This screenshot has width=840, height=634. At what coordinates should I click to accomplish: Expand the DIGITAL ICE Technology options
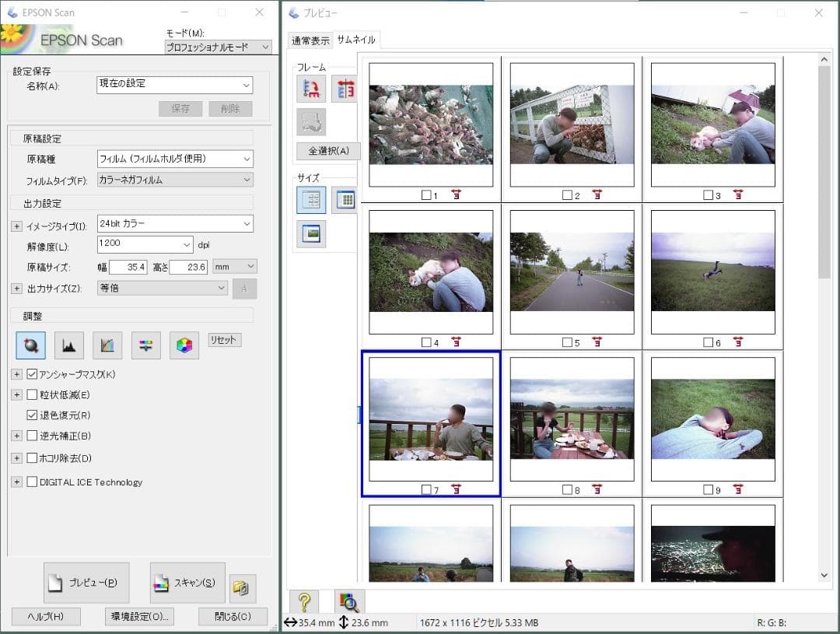point(16,482)
